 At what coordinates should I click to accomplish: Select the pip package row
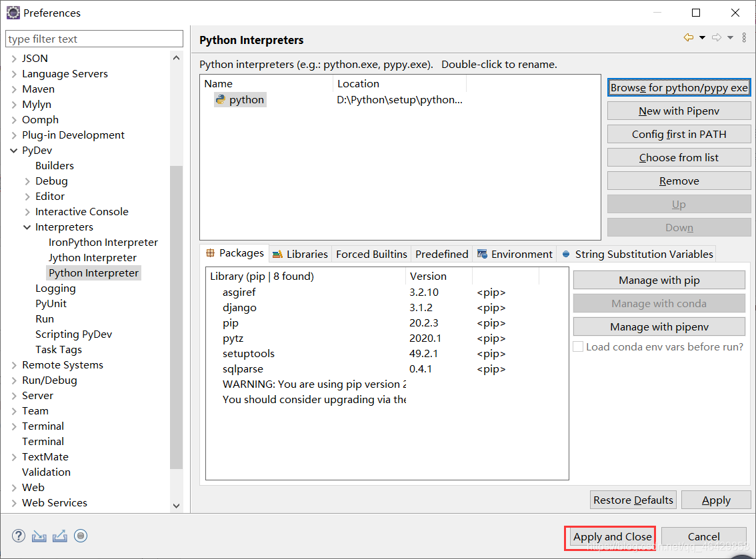click(387, 323)
